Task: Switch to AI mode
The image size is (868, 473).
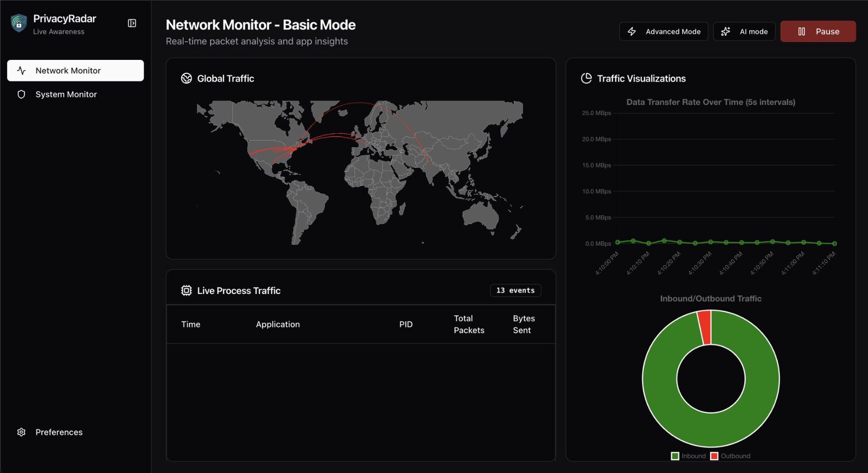Action: click(744, 31)
